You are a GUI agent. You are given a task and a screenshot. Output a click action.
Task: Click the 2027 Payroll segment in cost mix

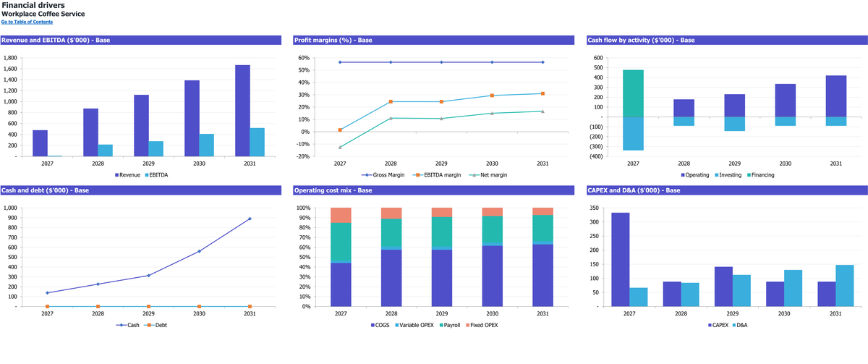341,242
